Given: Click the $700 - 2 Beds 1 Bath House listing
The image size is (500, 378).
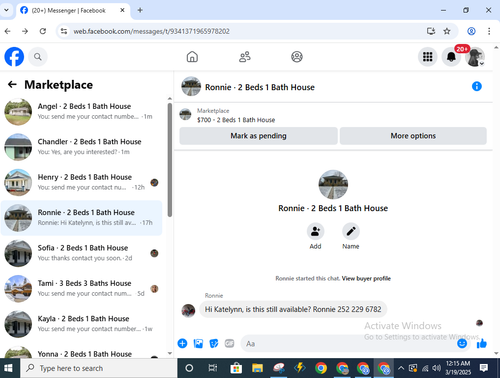Looking at the screenshot, I should tap(236, 120).
